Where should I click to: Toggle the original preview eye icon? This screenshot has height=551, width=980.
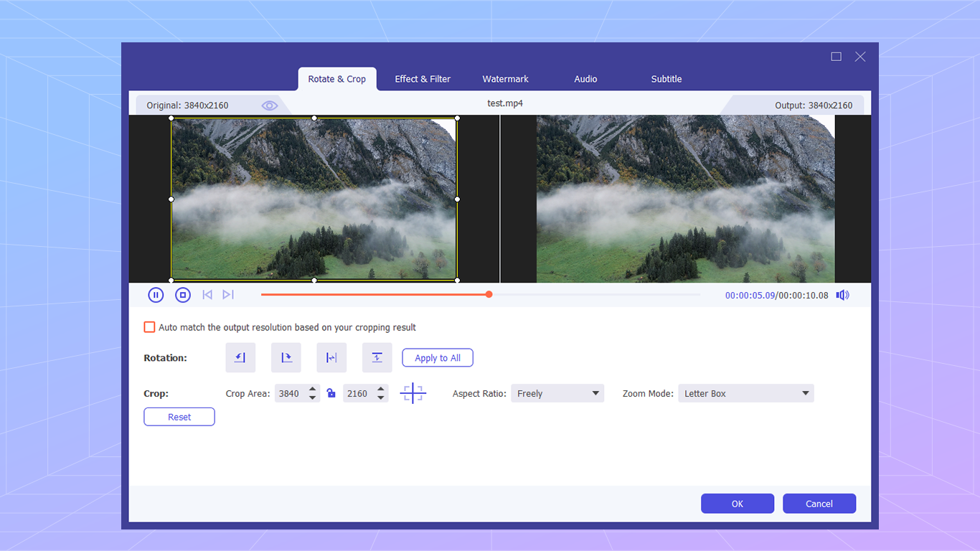[x=270, y=105]
